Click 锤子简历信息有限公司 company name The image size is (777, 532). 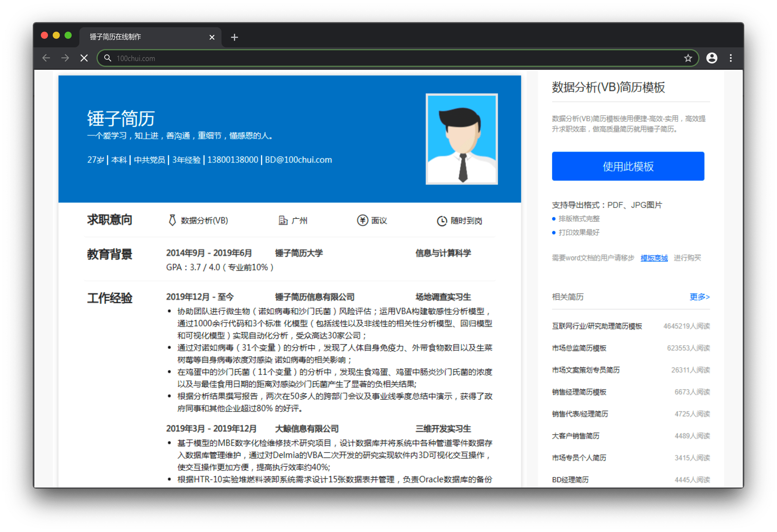click(314, 297)
